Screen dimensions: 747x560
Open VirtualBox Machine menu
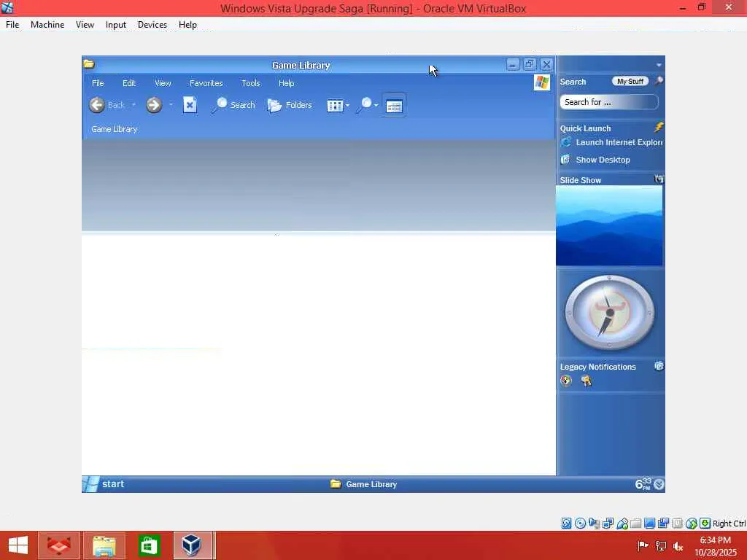click(47, 25)
